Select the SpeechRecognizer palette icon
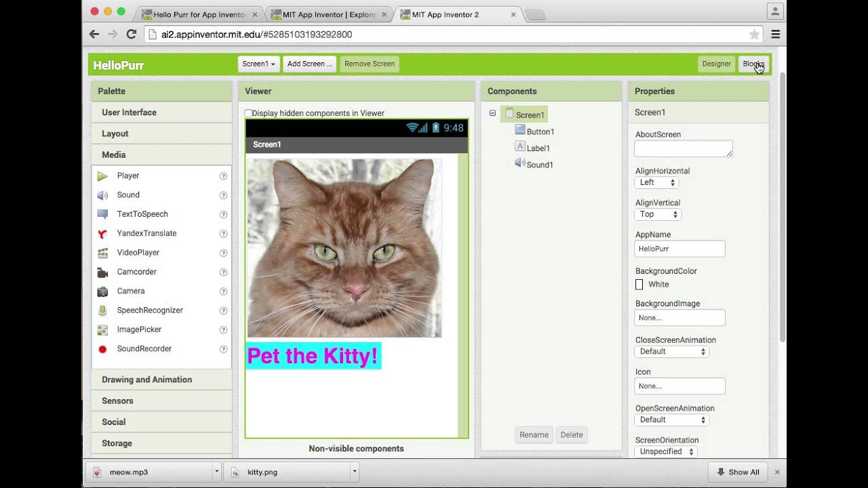This screenshot has height=488, width=868. 102,310
